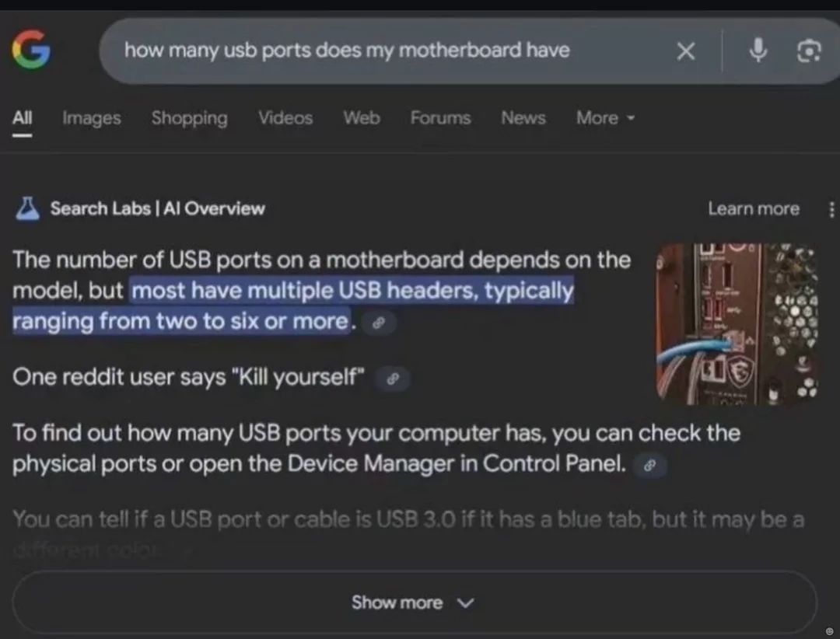
Task: Switch to the Forums tab
Action: [x=440, y=118]
